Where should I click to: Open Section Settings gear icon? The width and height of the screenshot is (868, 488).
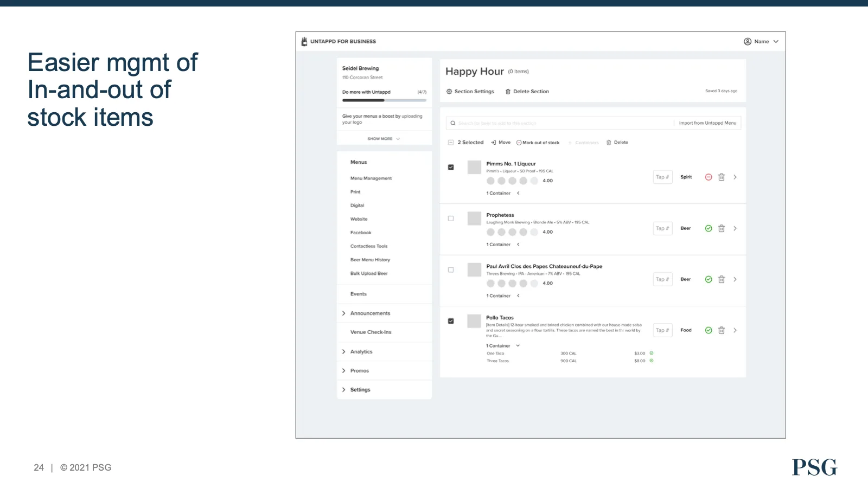(449, 92)
